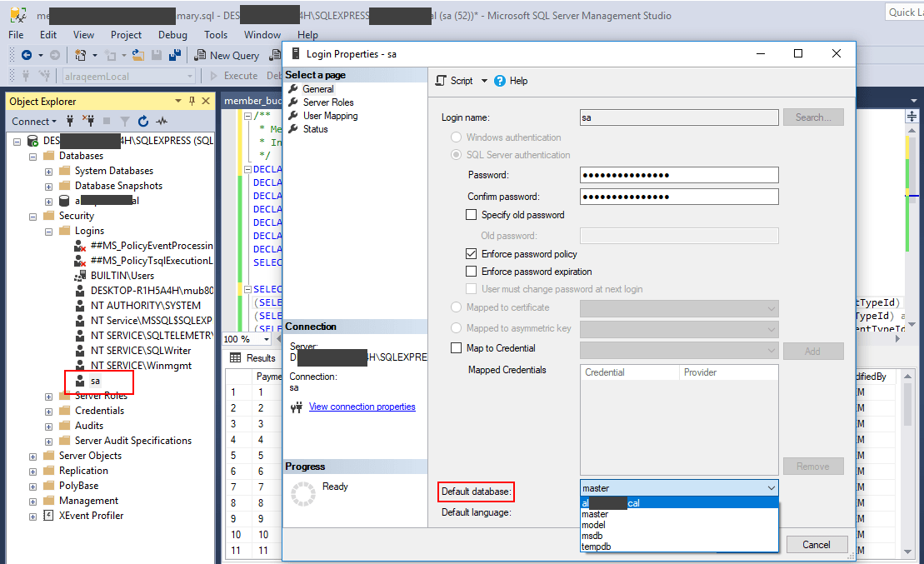Click the Navigate Backward arrow icon
924x564 pixels.
(27, 55)
